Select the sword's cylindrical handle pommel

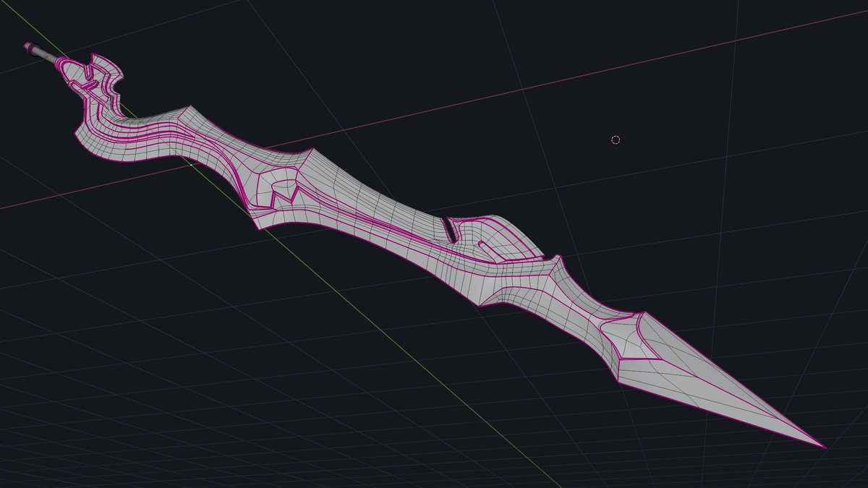[30, 48]
